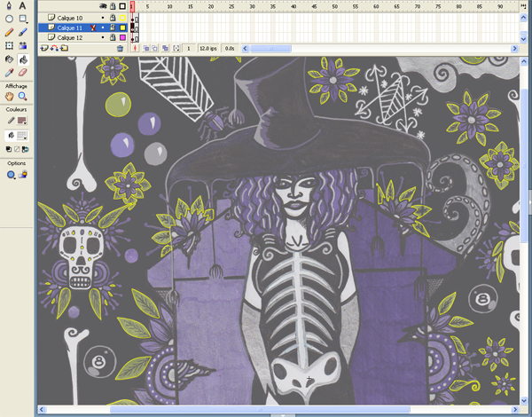Select the Zoom magnifier tool
The width and height of the screenshot is (532, 417).
pyautogui.click(x=23, y=96)
